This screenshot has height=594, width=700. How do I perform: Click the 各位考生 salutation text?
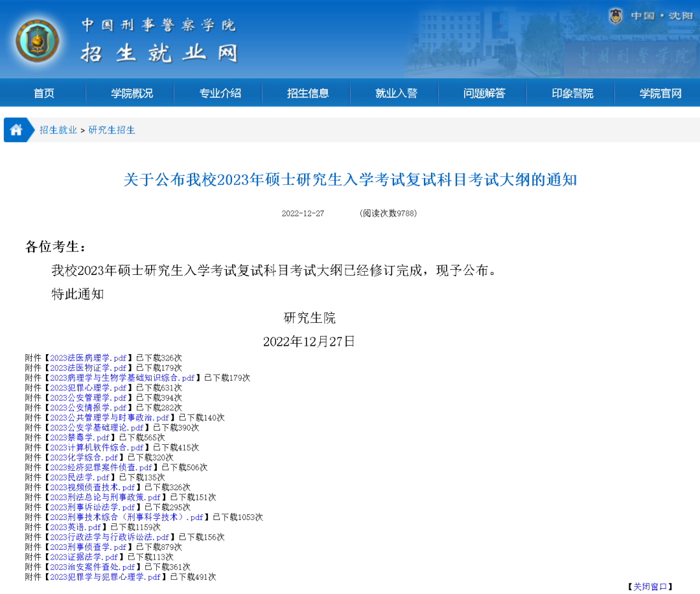[x=55, y=246]
